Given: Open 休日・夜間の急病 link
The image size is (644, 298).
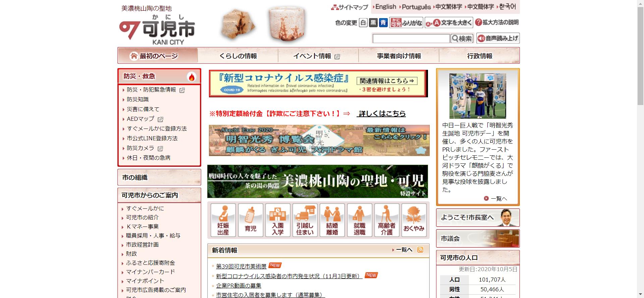Looking at the screenshot, I should [x=148, y=158].
